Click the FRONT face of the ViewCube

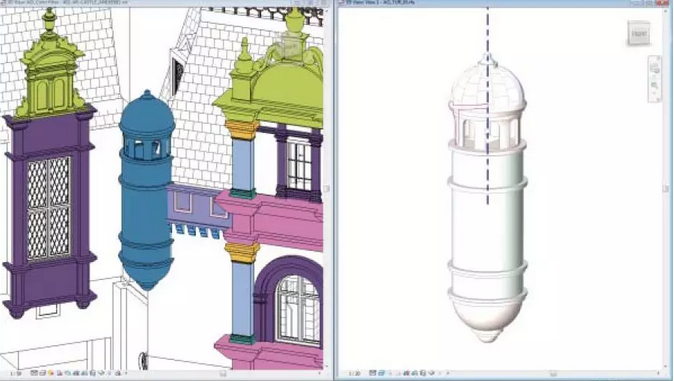pyautogui.click(x=638, y=34)
